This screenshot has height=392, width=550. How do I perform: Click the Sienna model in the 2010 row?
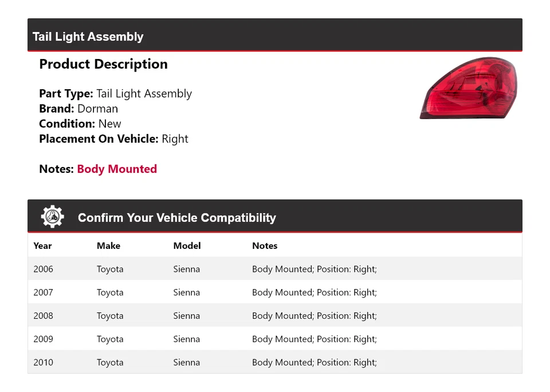tap(186, 362)
